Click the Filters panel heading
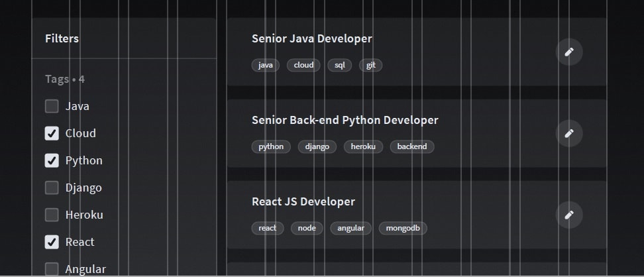Image resolution: width=644 pixels, height=277 pixels. point(62,38)
